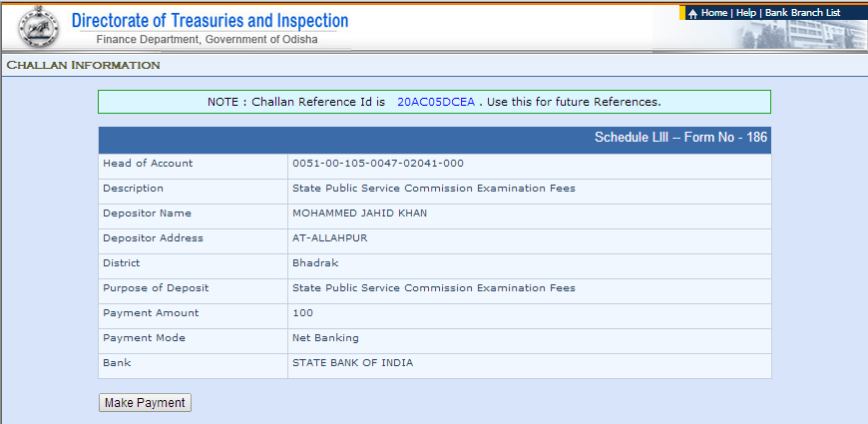The height and width of the screenshot is (424, 868).
Task: Click the STATE BANK OF INDIA bank value
Action: (x=352, y=363)
